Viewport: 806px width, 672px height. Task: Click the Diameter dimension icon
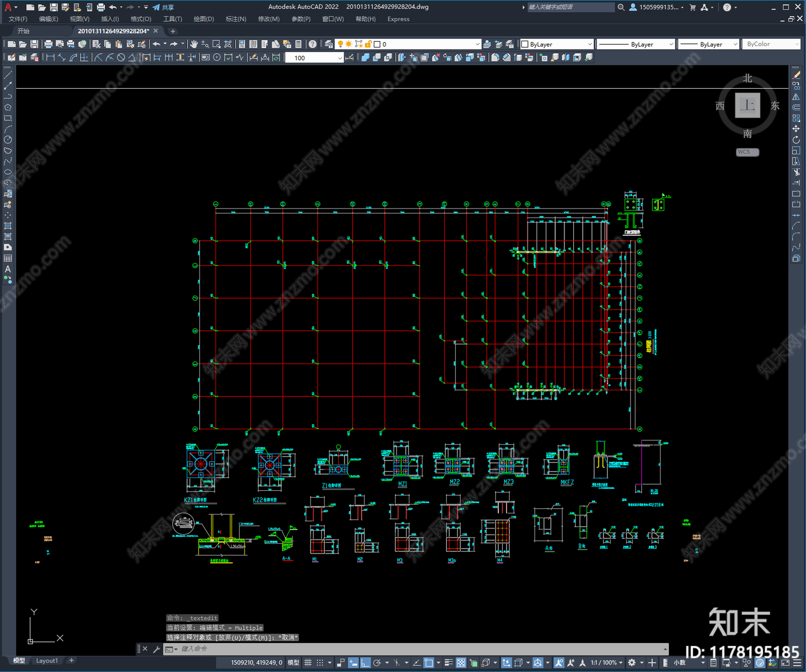121,57
